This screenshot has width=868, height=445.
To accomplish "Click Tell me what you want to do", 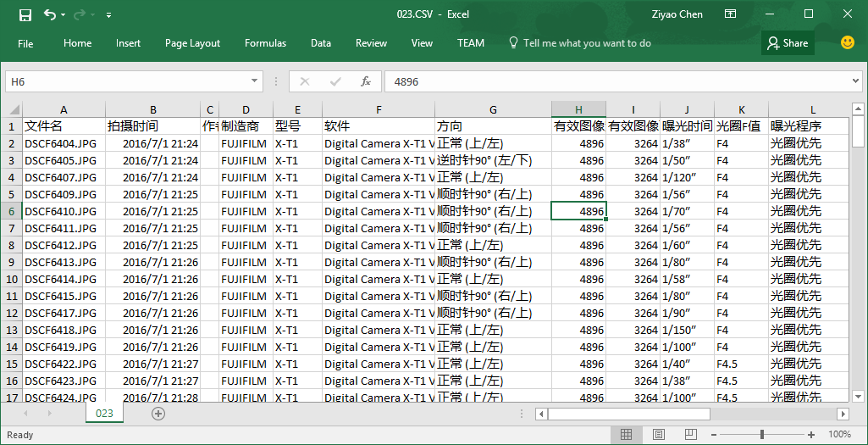I will point(579,43).
